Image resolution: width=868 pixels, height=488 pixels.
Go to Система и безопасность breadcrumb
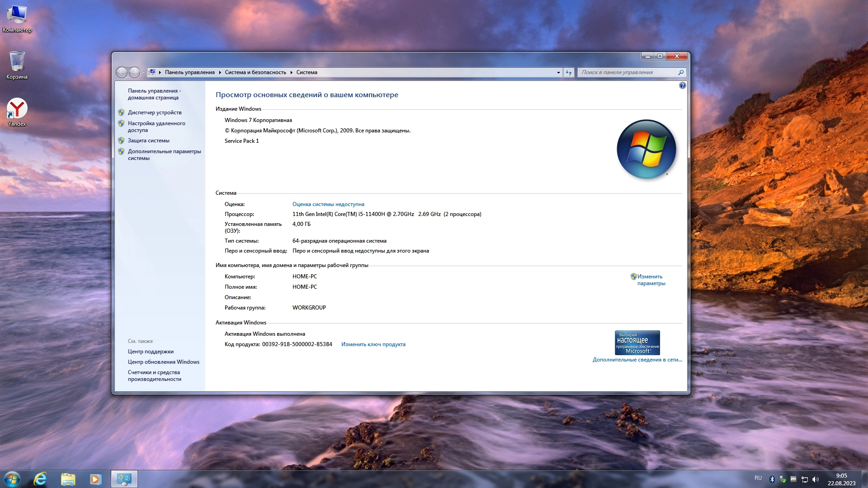point(255,72)
